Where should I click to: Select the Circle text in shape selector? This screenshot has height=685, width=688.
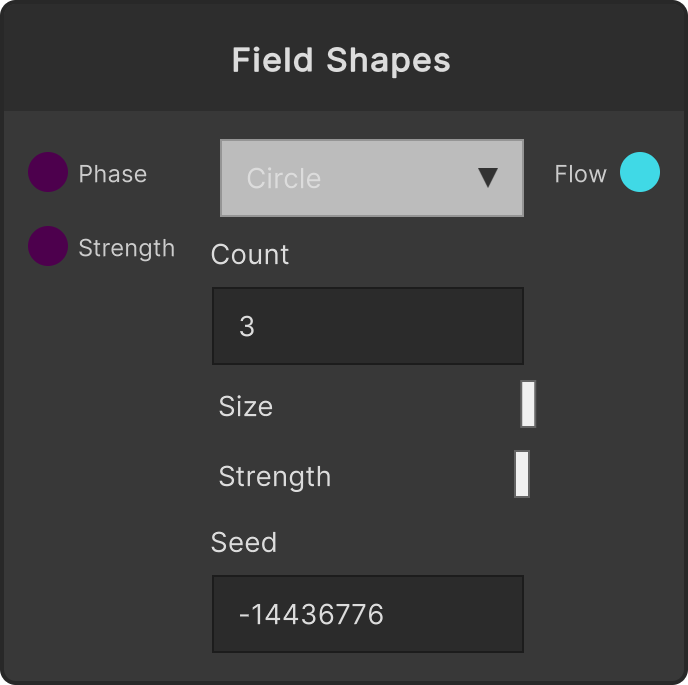click(x=284, y=178)
